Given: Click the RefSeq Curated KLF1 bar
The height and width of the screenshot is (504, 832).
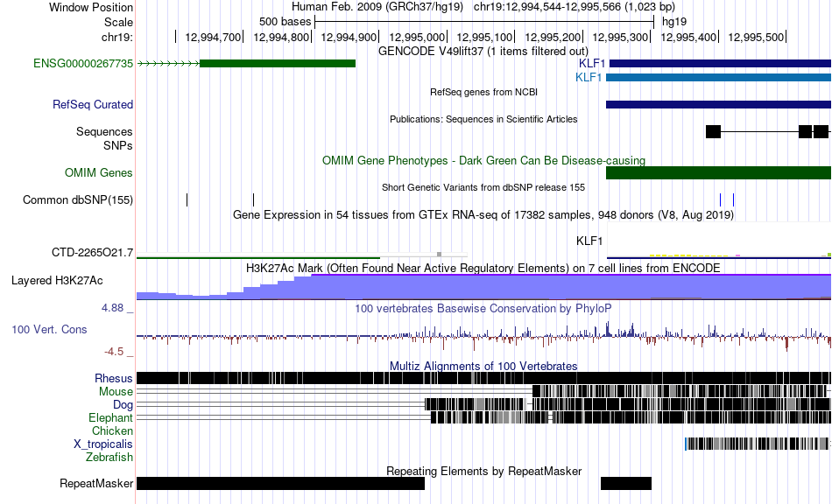Looking at the screenshot, I should 718,104.
